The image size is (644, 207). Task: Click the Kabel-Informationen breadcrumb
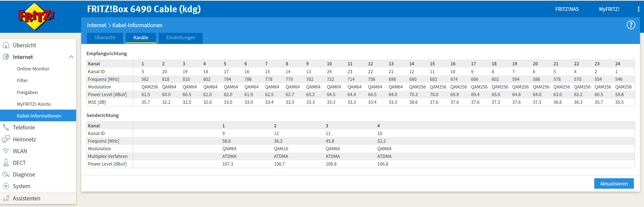pos(137,25)
